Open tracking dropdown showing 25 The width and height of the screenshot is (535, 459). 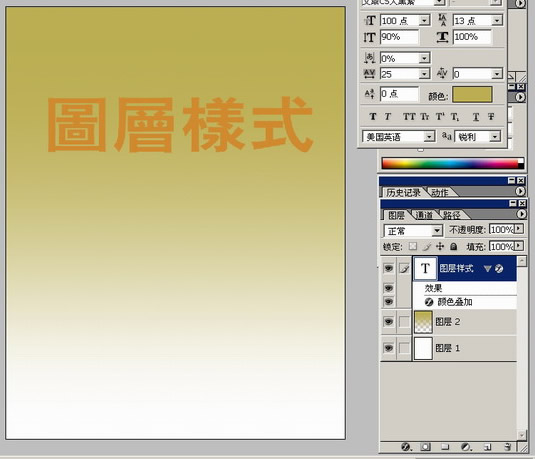(424, 74)
